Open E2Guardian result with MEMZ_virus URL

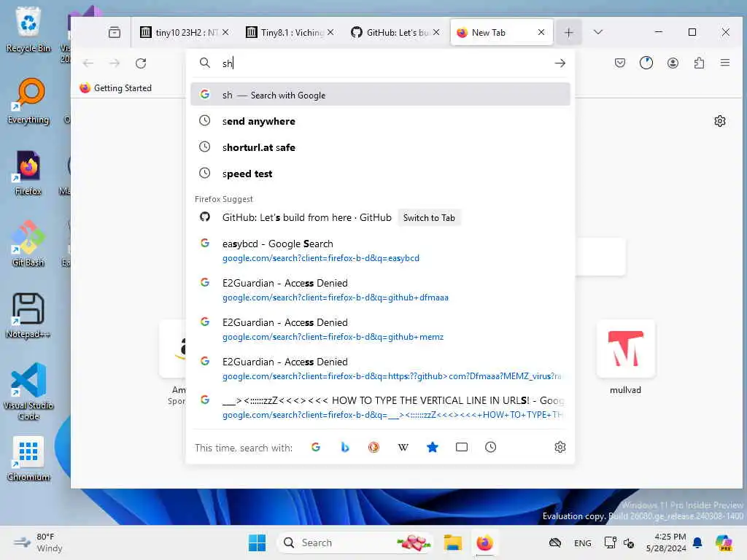coord(380,368)
